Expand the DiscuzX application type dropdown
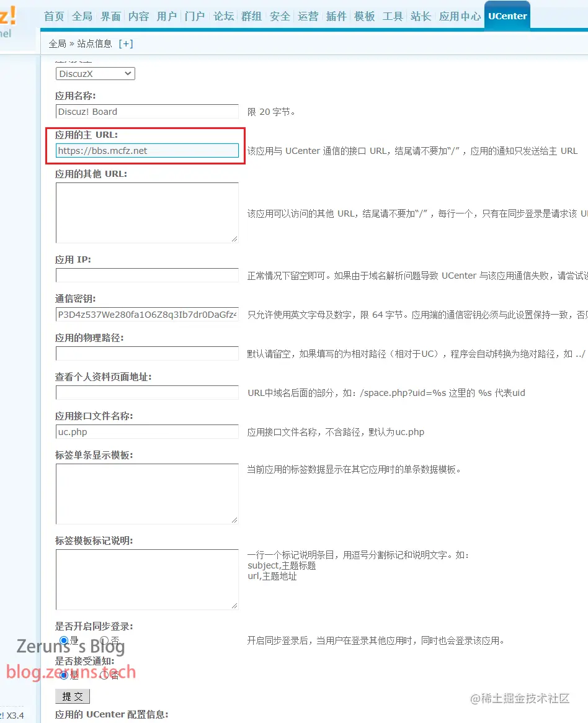 pos(96,74)
